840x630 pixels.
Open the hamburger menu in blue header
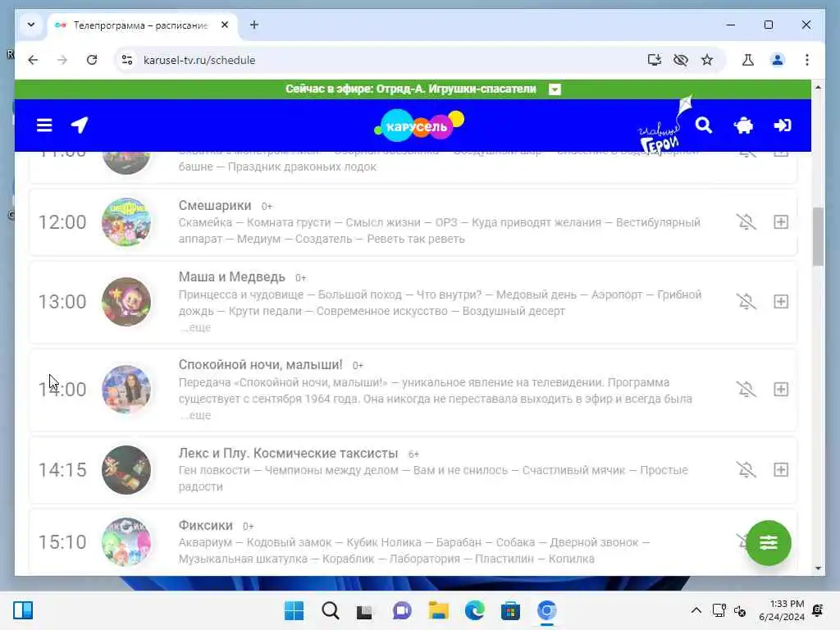[44, 126]
